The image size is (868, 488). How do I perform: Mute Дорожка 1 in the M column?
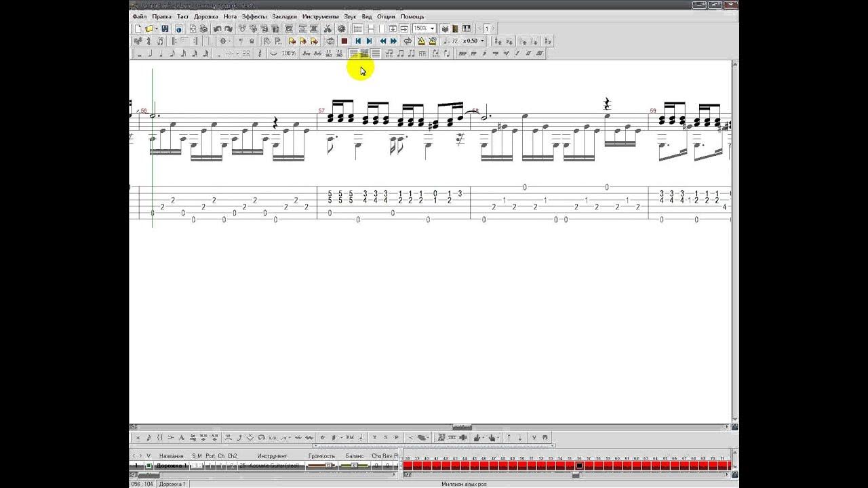(x=200, y=466)
